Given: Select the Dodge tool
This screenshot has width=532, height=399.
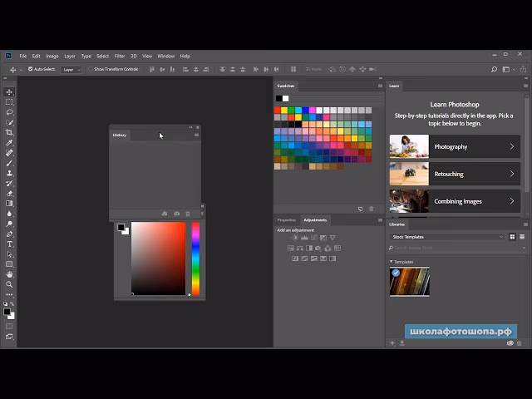Looking at the screenshot, I should tap(9, 224).
